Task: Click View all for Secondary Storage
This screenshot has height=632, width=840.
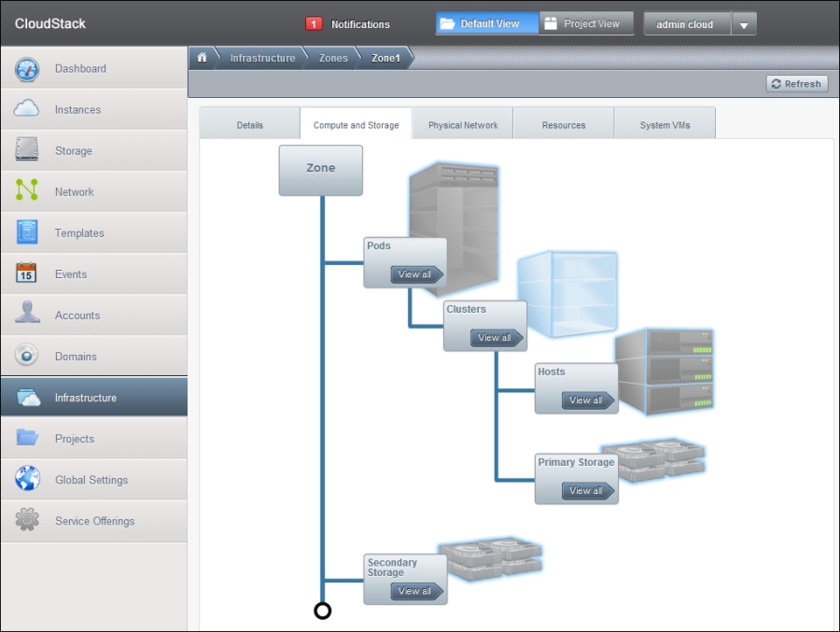Action: click(415, 591)
